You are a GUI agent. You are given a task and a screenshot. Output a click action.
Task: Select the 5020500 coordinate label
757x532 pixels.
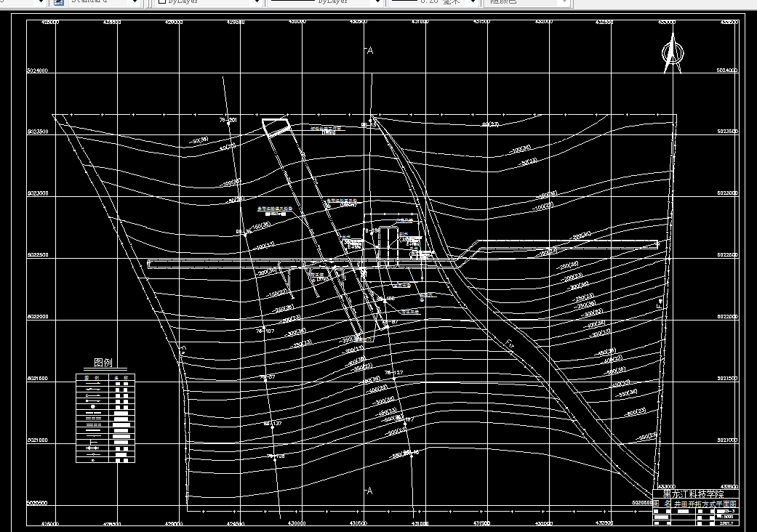coord(37,503)
